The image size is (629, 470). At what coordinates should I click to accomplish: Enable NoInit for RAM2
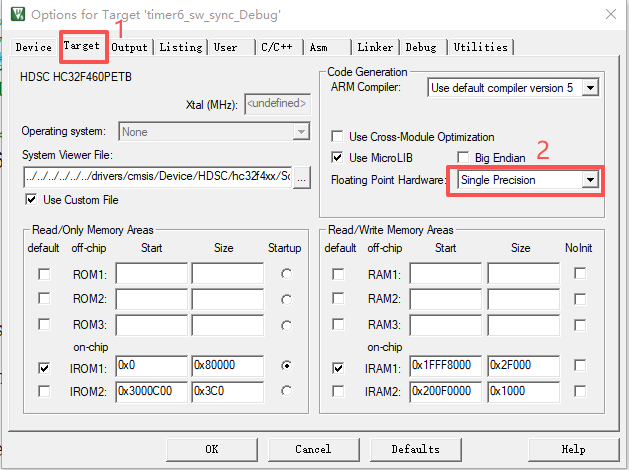tap(580, 299)
